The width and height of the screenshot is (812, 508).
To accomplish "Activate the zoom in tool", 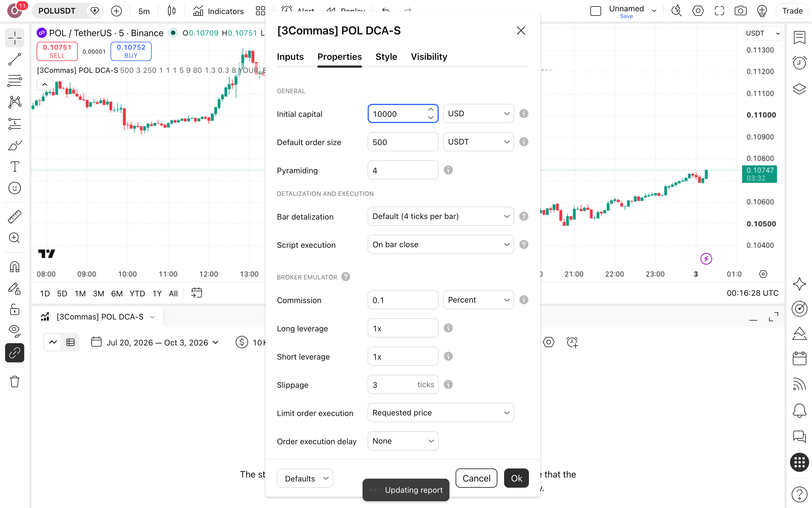I will [14, 238].
